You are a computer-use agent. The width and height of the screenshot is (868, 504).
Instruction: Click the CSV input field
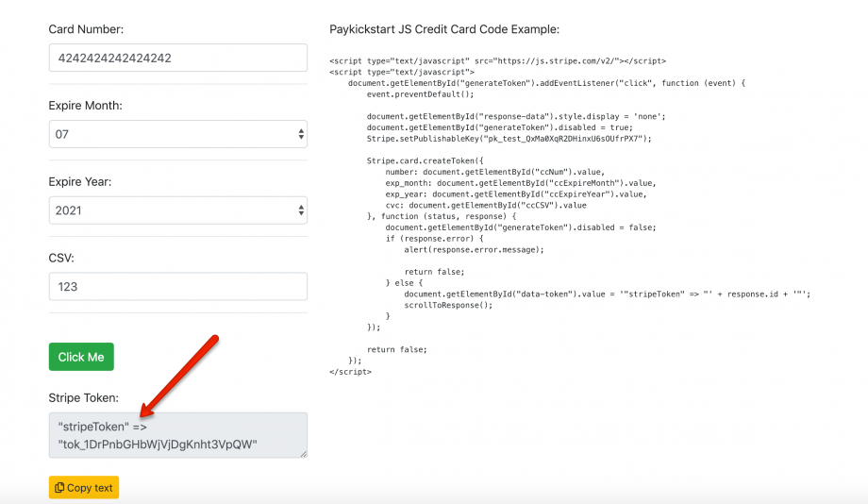(x=177, y=286)
